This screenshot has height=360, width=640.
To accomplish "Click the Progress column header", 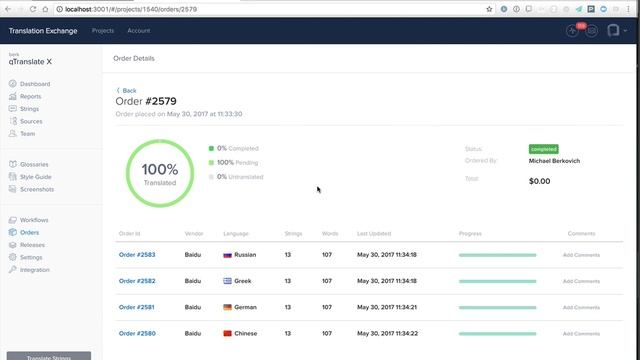I will click(x=470, y=233).
